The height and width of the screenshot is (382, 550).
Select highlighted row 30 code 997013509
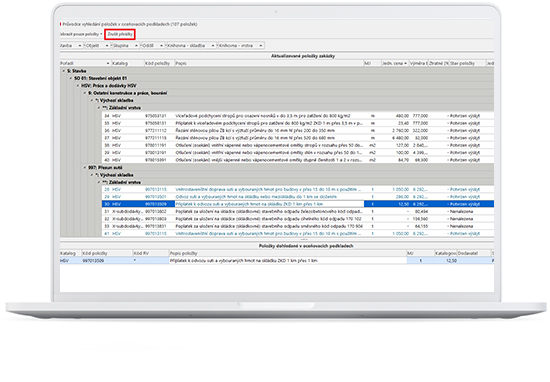(x=298, y=204)
